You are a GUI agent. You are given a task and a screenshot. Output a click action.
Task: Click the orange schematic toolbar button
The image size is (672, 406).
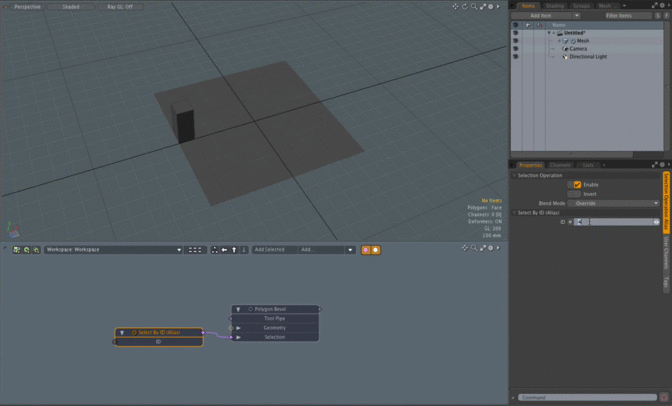click(x=366, y=250)
